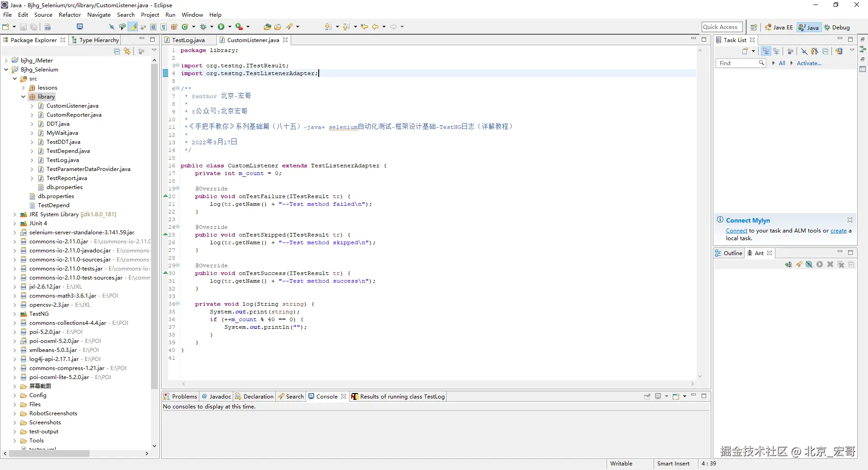Click the Quick Access search field

pyautogui.click(x=722, y=27)
